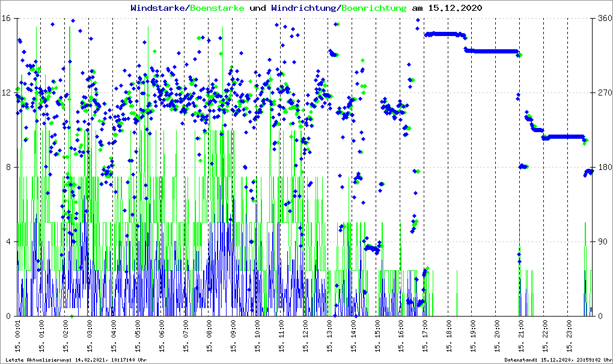Click the '16' label on left axis
This screenshot has height=364, width=613.
6,18
